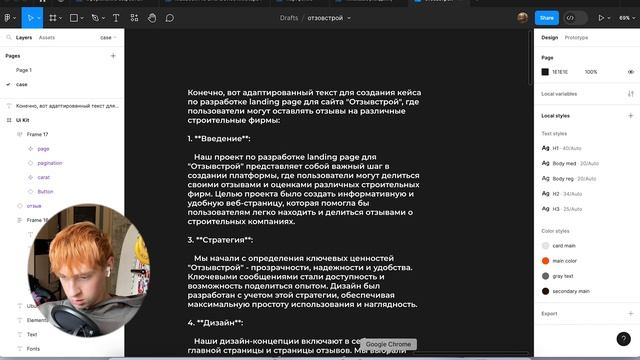Select the Text tool
Screen dimensions: 640x360
(116, 18)
